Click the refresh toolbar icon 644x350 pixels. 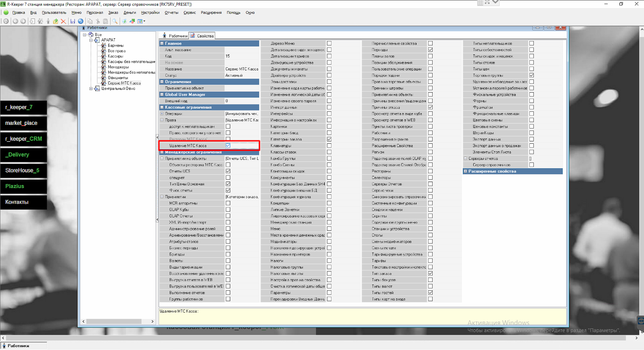[6, 21]
